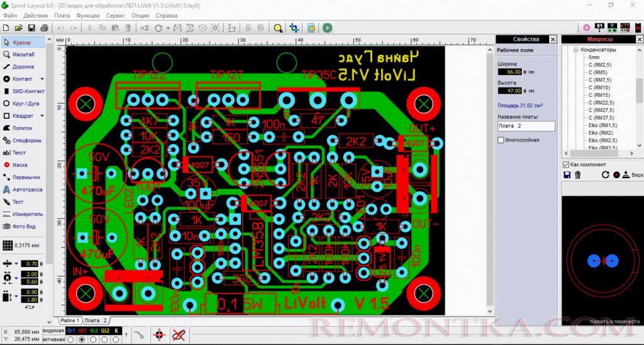Viewport: 644px width, 345px height.
Task: Rotate the selection using the toolbar rotate icon
Action: pyautogui.click(x=158, y=28)
